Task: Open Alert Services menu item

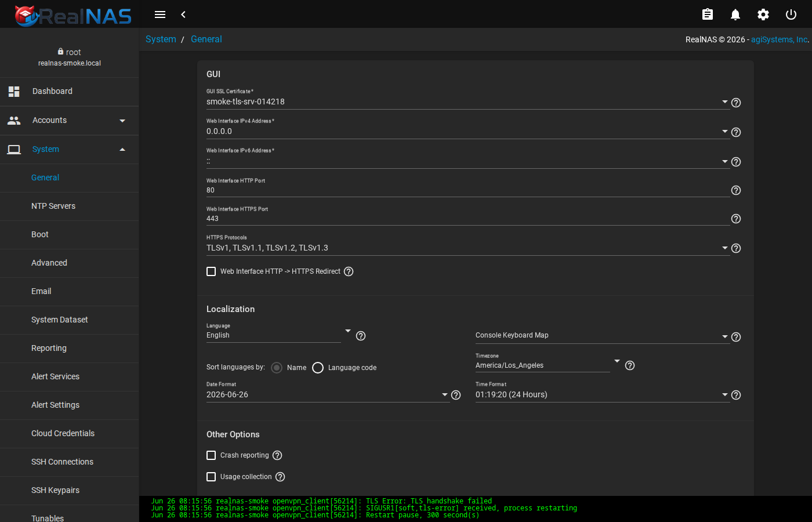Action: coord(70,377)
